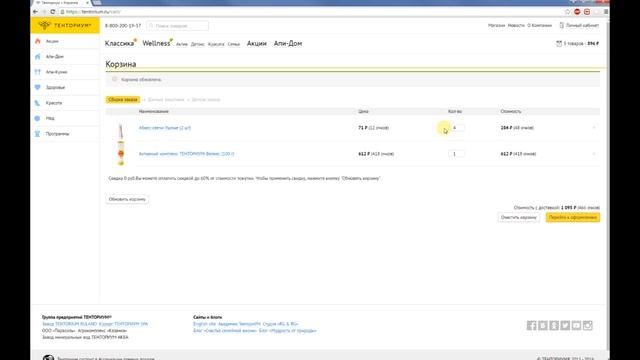The height and width of the screenshot is (360, 640).
Task: Open the Wellness menu
Action: [x=156, y=43]
